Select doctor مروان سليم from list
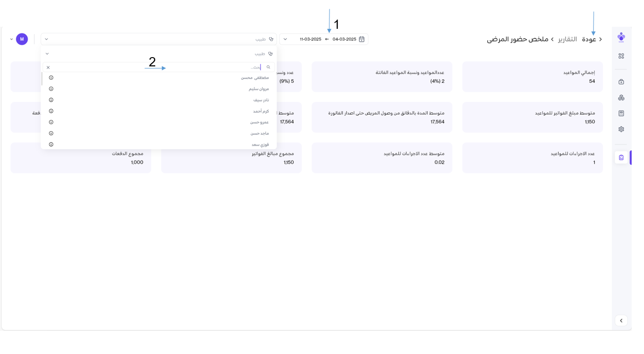 (259, 89)
